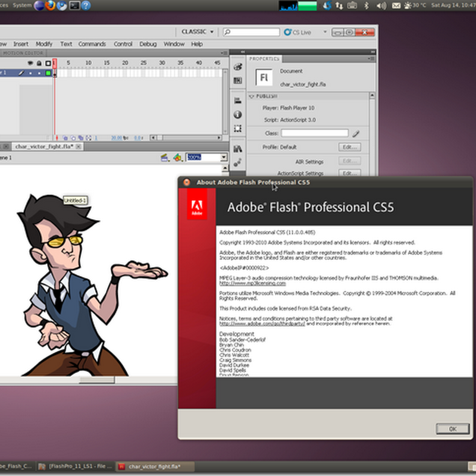Click the Class input field in Properties
The height and width of the screenshot is (476, 476).
point(315,133)
